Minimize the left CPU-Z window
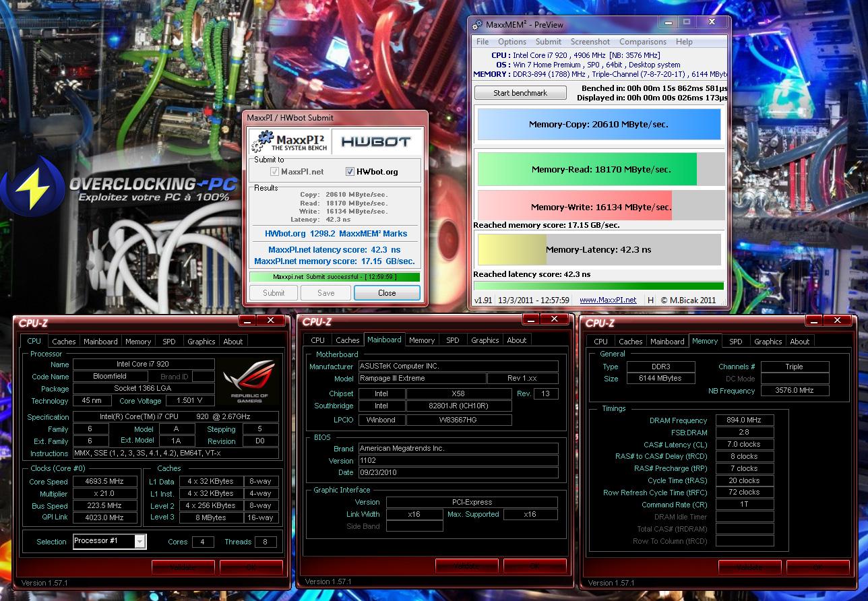The height and width of the screenshot is (601, 868). pos(247,320)
